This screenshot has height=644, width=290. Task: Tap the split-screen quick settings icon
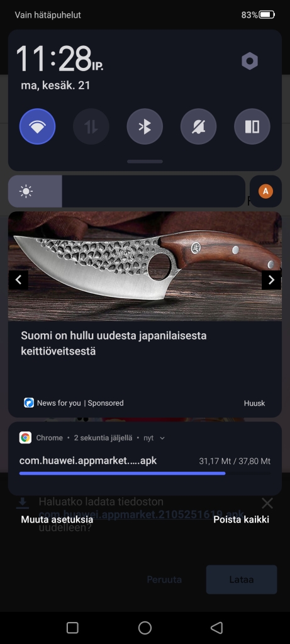click(x=252, y=126)
